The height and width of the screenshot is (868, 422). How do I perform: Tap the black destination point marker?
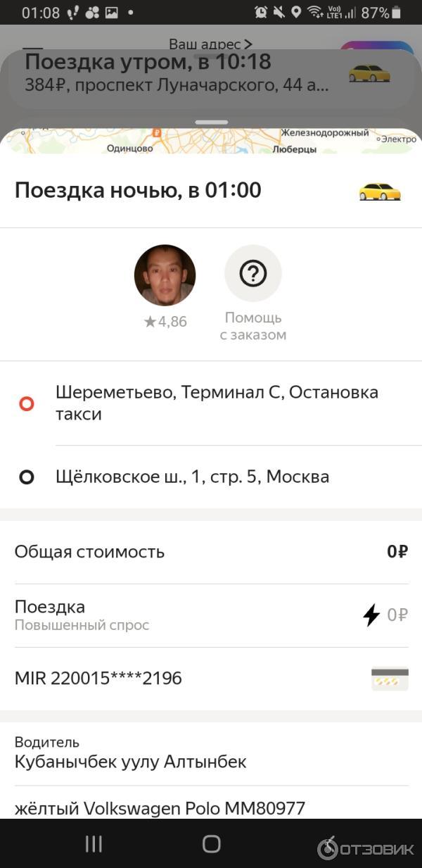(x=27, y=477)
